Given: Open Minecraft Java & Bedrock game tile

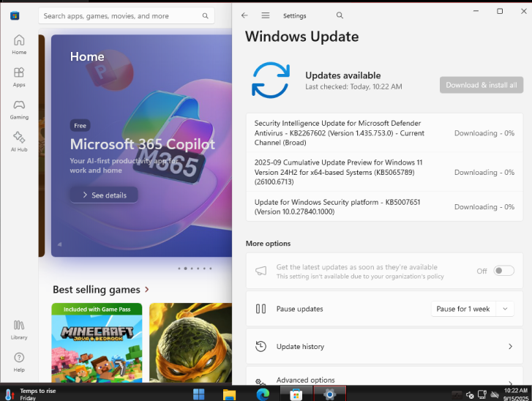Looking at the screenshot, I should (97, 342).
